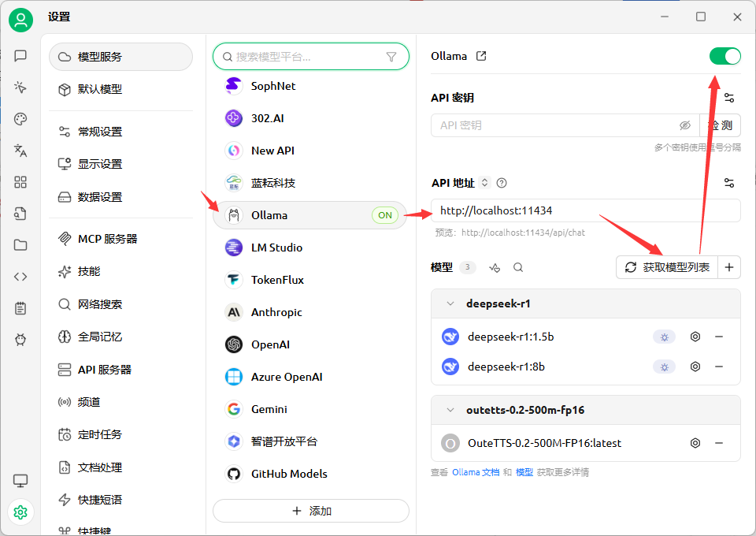Screen dimensions: 756x536
Task: Click the monitor icon in sidebar bottom
Action: coord(20,481)
